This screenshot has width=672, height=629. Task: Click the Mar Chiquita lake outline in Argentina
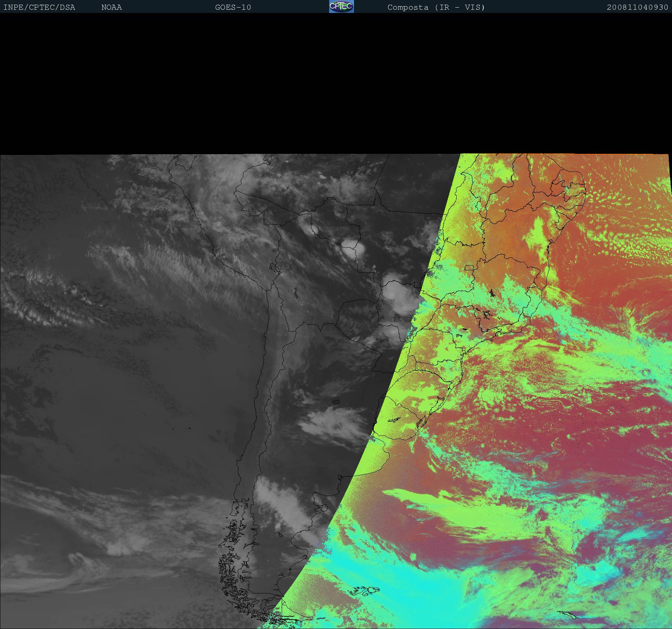[x=336, y=402]
